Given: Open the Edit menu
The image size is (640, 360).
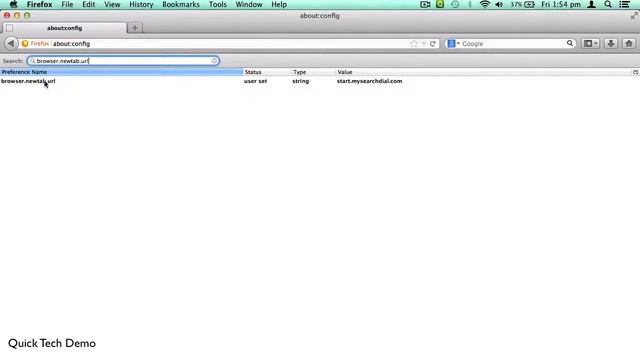Looking at the screenshot, I should 89,4.
